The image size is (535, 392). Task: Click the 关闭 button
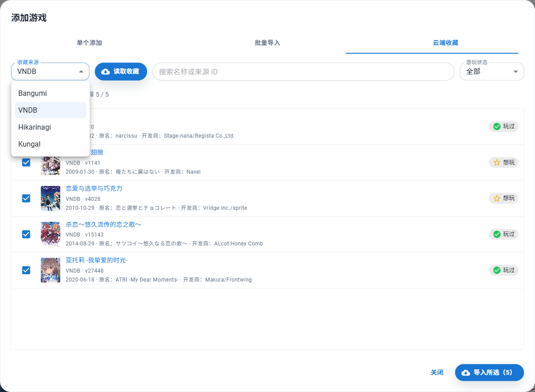pyautogui.click(x=437, y=372)
